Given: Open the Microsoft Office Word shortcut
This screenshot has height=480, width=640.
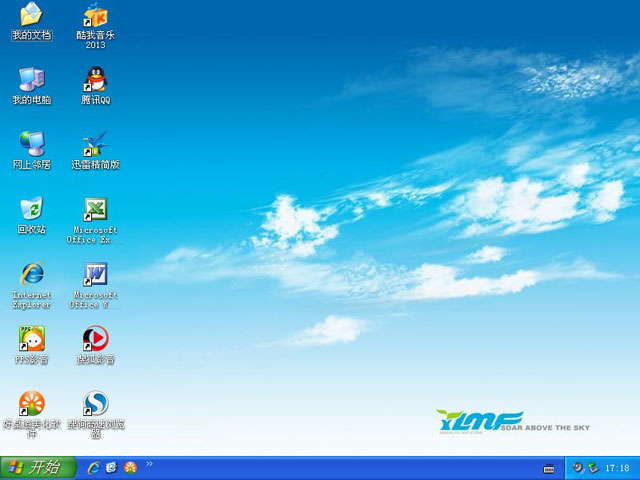Looking at the screenshot, I should (95, 274).
